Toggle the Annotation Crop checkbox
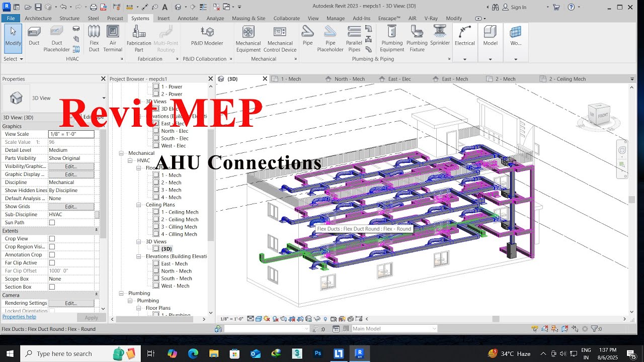The image size is (644, 362). 52,255
